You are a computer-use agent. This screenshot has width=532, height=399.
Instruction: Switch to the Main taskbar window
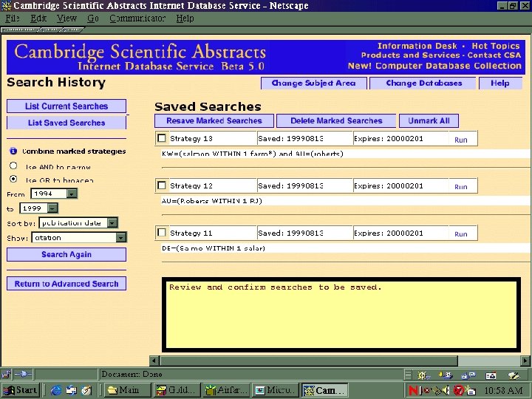click(128, 391)
